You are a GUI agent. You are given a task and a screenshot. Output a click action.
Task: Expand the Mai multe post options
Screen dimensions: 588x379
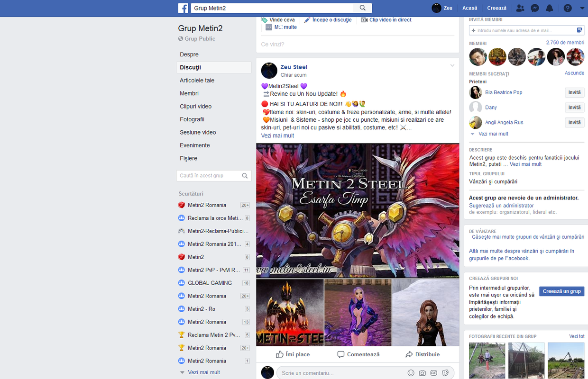point(281,27)
